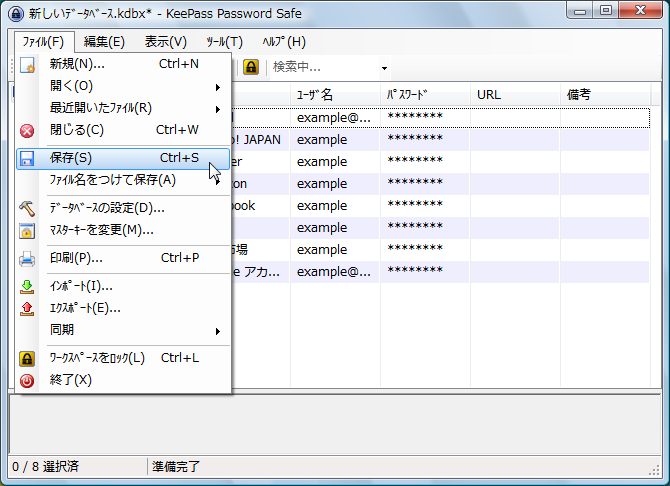Image resolution: width=670 pixels, height=486 pixels.
Task: Select the entry row ending with アカ...
Action: click(440, 272)
